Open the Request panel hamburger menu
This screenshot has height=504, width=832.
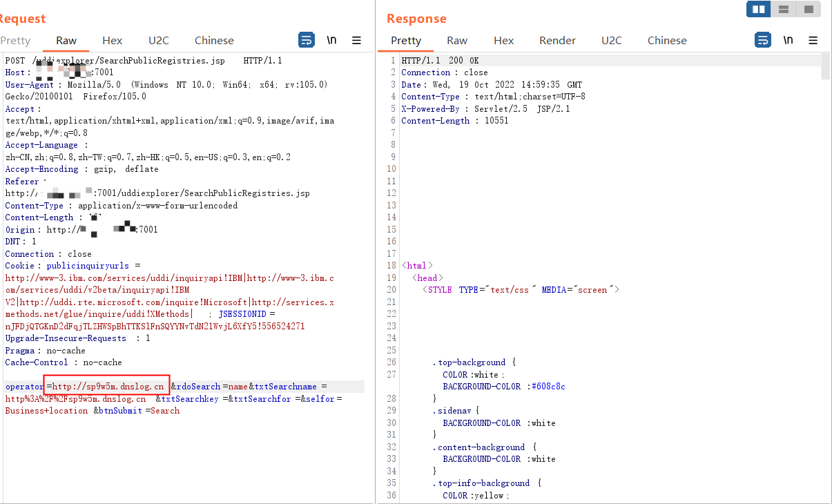[x=357, y=40]
